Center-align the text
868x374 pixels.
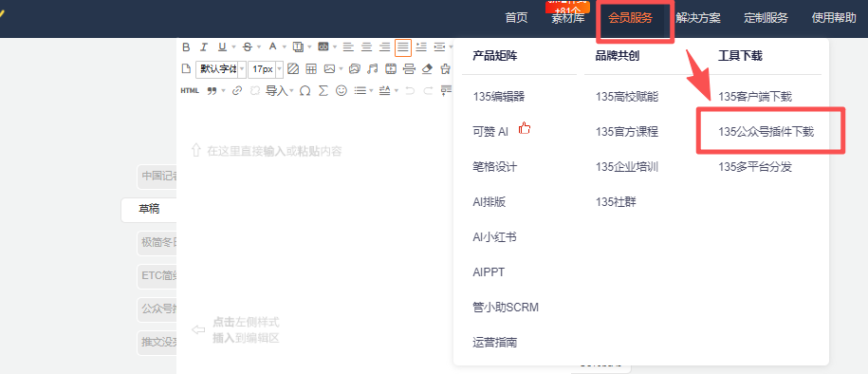[366, 47]
